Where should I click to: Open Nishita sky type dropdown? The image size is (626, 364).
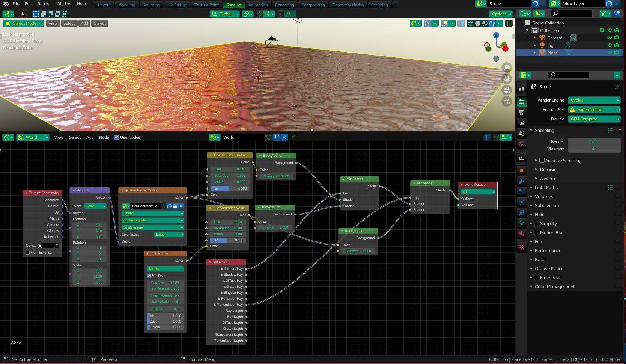(165, 269)
